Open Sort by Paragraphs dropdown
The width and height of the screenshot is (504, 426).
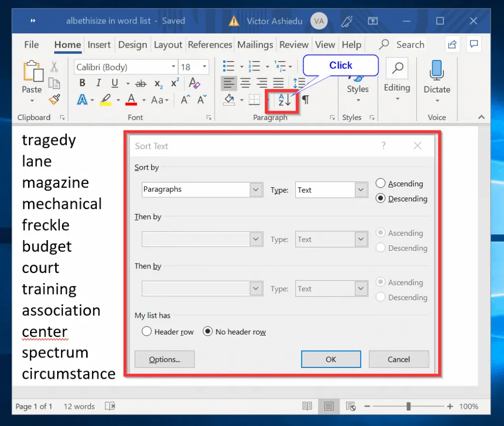[x=256, y=189]
